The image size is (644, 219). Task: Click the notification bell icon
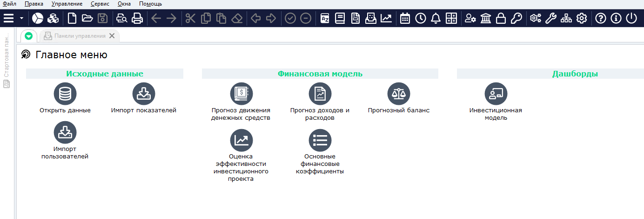436,18
